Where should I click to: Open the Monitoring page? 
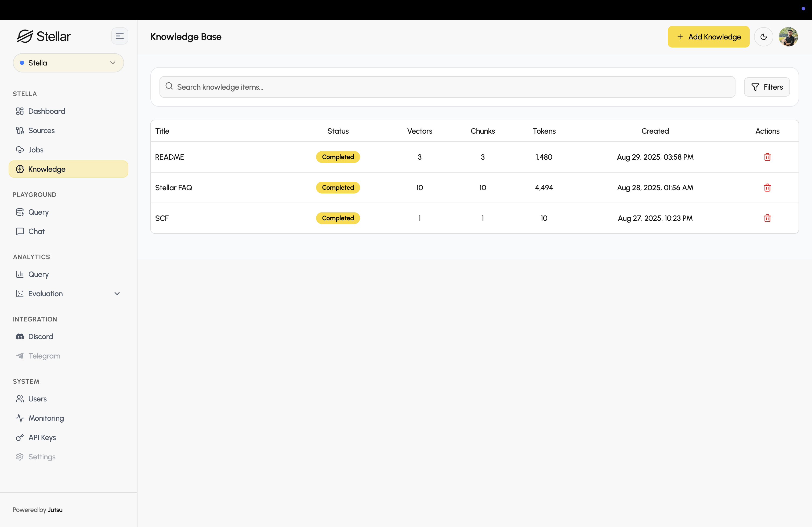[x=46, y=418]
